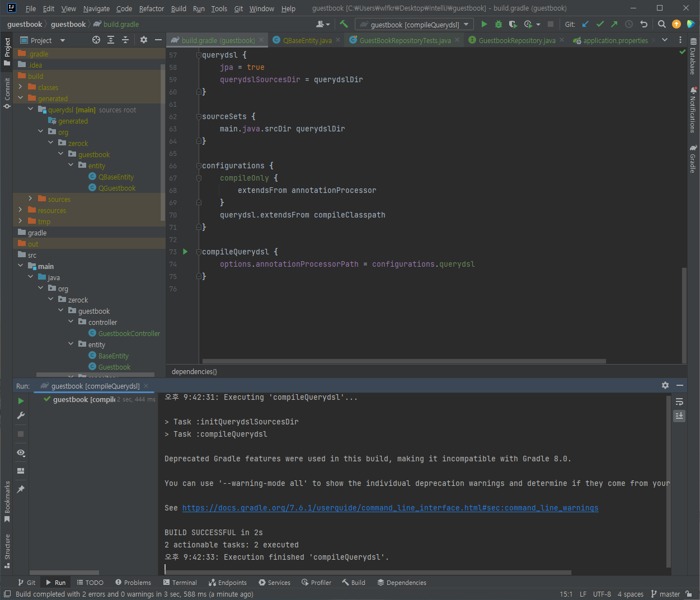Click editor horizontal scrollbar

(x=404, y=361)
